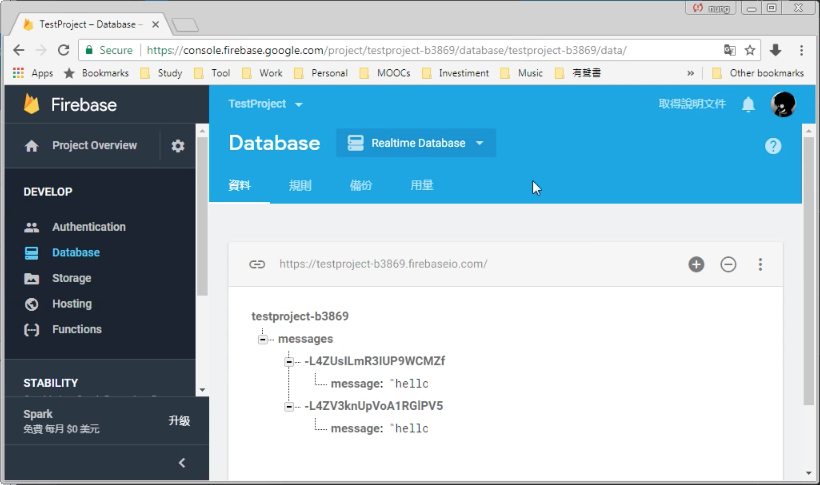Show more bookmarks chevron

point(690,73)
